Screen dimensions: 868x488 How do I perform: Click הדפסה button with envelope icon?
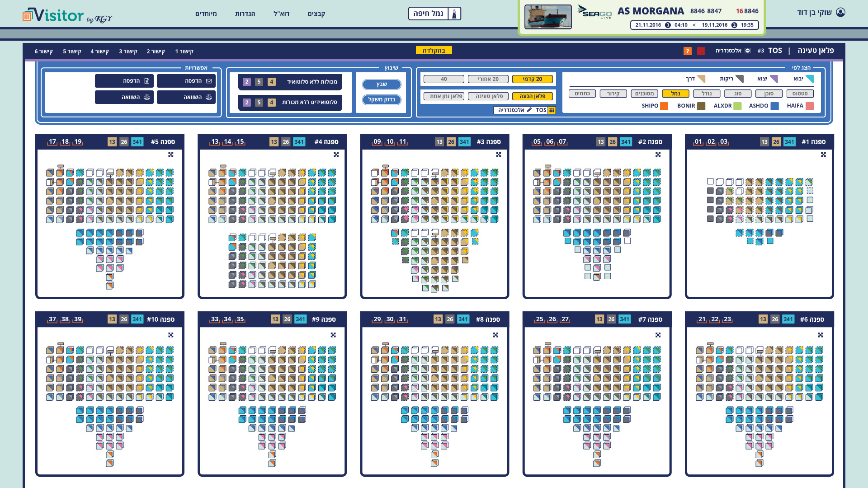pos(186,81)
